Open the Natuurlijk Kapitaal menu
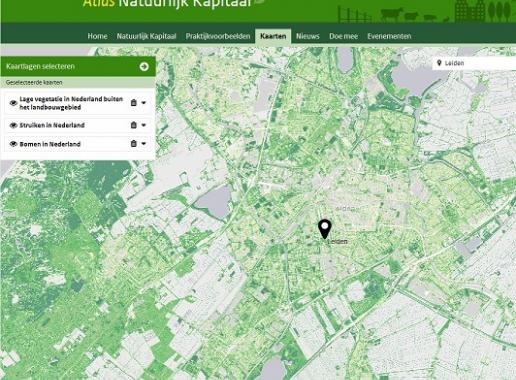The height and width of the screenshot is (380, 516). (146, 36)
